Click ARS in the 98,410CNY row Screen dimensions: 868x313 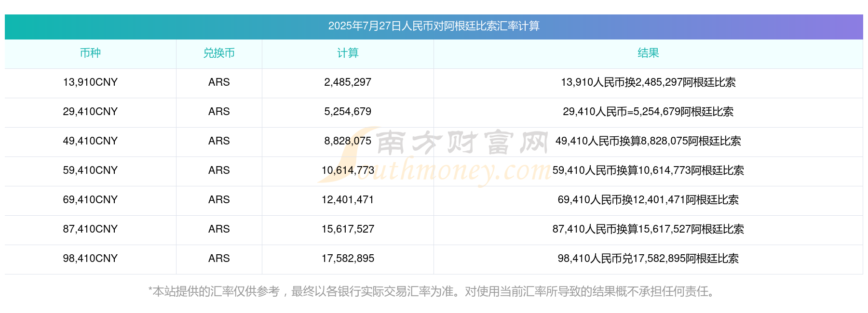click(x=219, y=259)
